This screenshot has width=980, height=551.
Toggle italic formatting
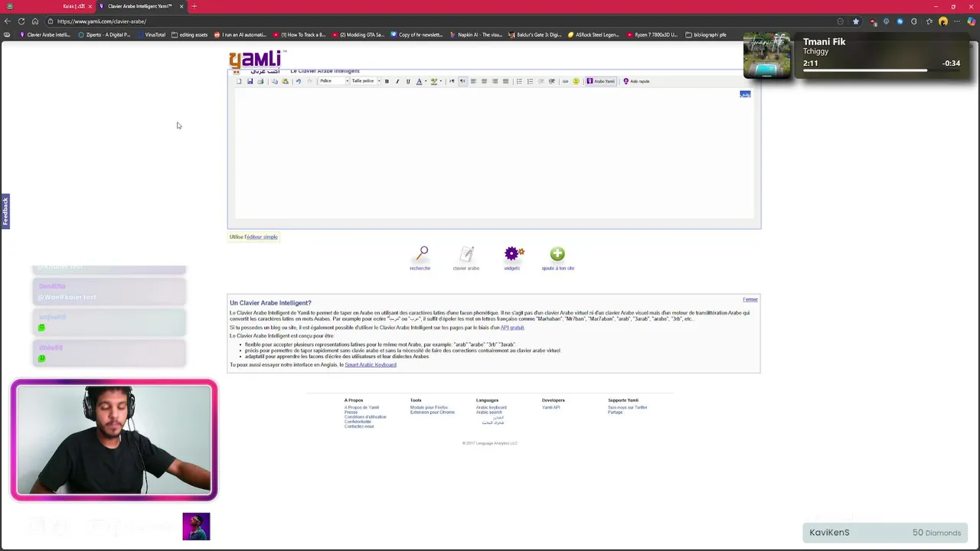pyautogui.click(x=397, y=81)
